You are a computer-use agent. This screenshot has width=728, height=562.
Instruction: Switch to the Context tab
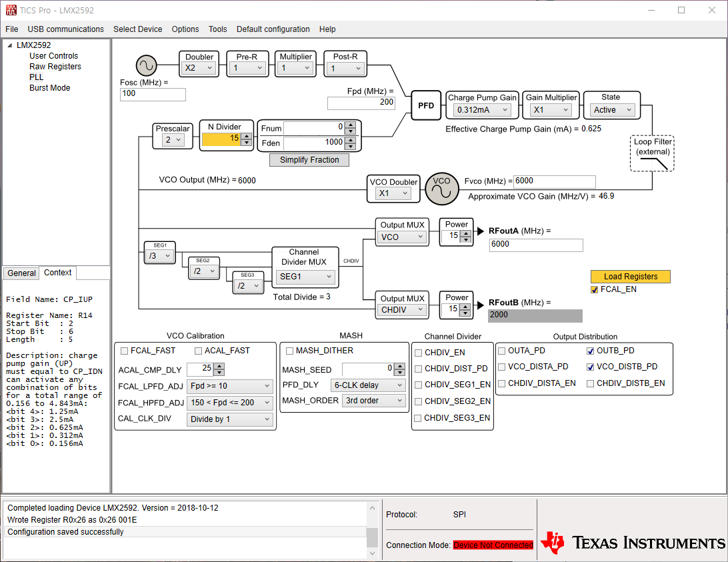[57, 273]
